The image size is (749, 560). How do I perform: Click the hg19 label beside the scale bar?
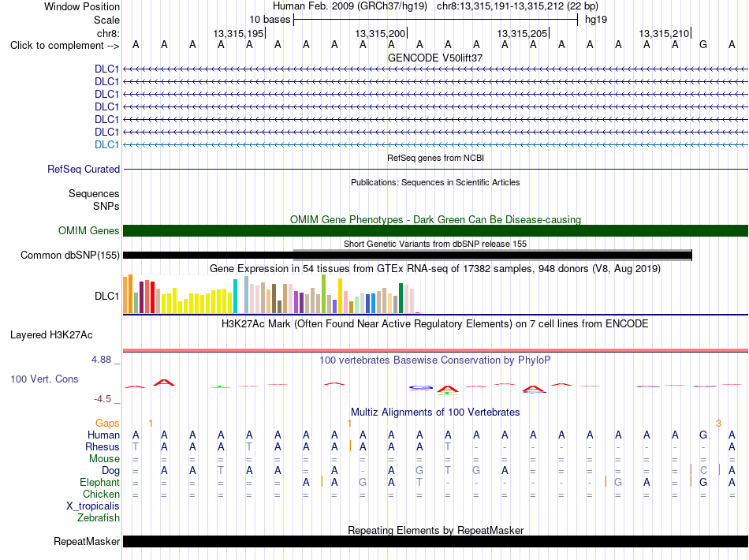pos(596,20)
